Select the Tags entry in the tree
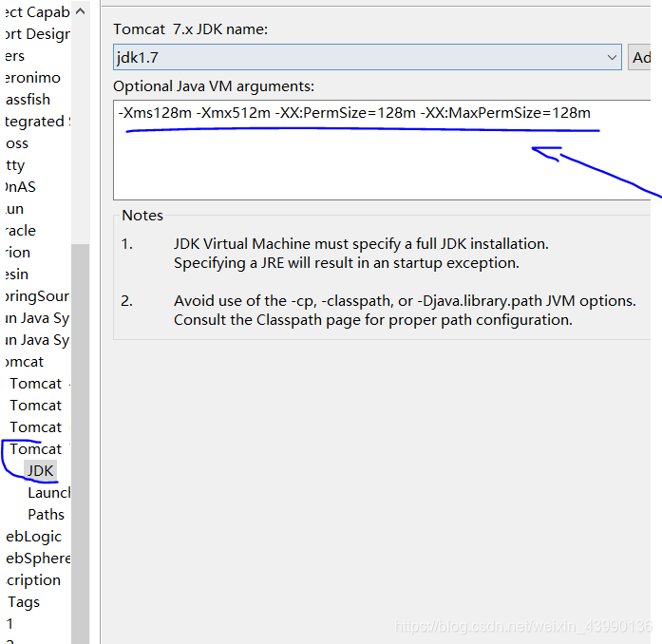The width and height of the screenshot is (662, 644). point(24,602)
